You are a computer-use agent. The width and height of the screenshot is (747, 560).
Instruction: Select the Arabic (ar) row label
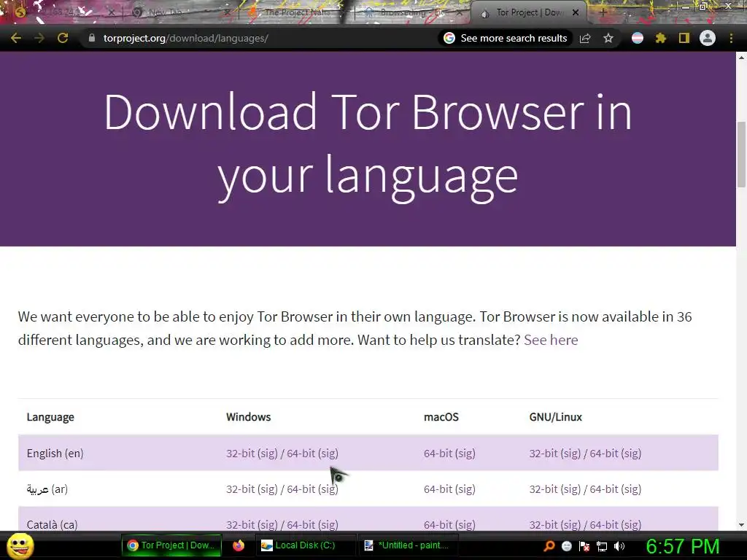pos(47,489)
